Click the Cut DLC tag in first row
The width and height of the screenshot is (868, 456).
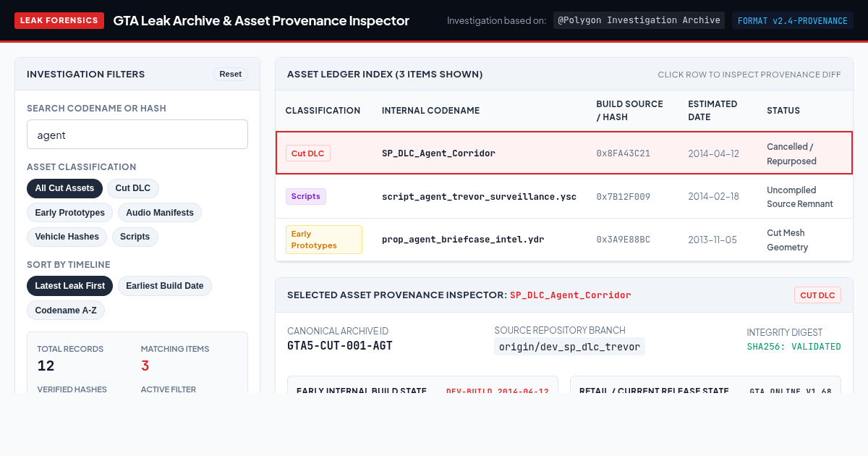point(308,153)
